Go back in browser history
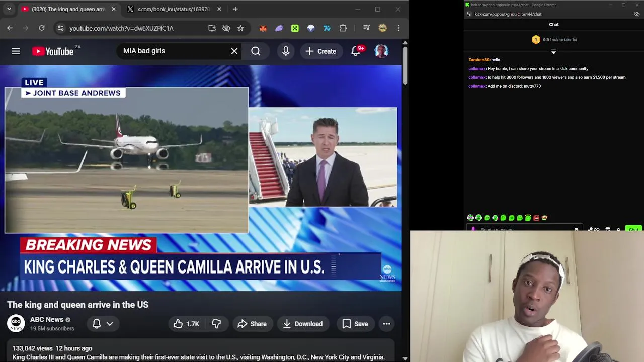This screenshot has height=362, width=644. [x=10, y=28]
